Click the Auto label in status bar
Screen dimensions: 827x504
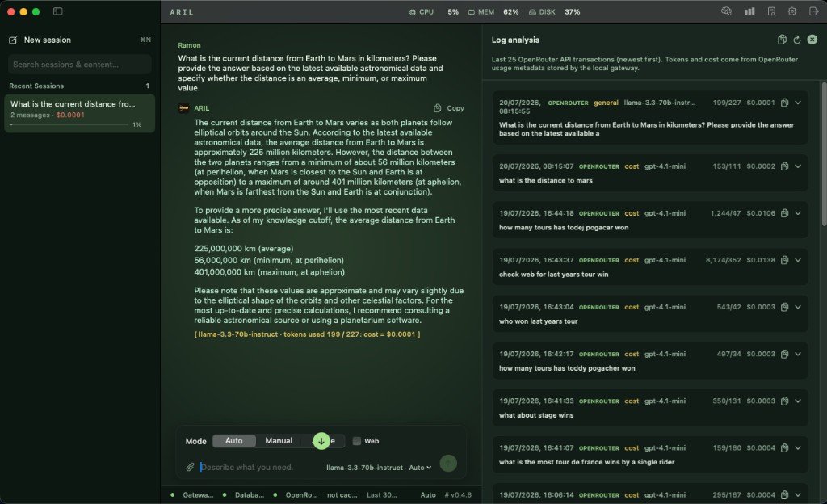428,494
